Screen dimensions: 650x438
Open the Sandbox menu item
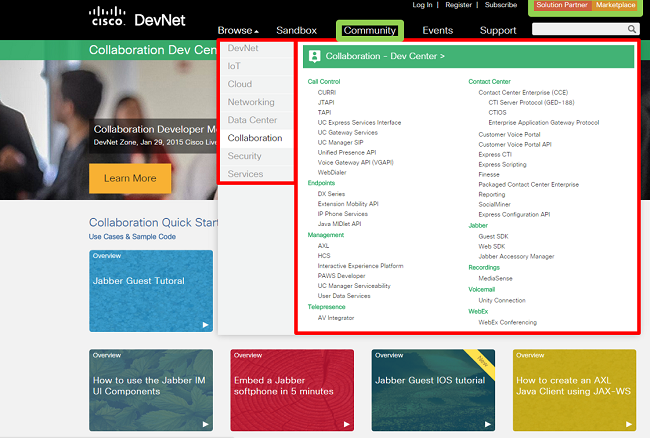(x=296, y=30)
